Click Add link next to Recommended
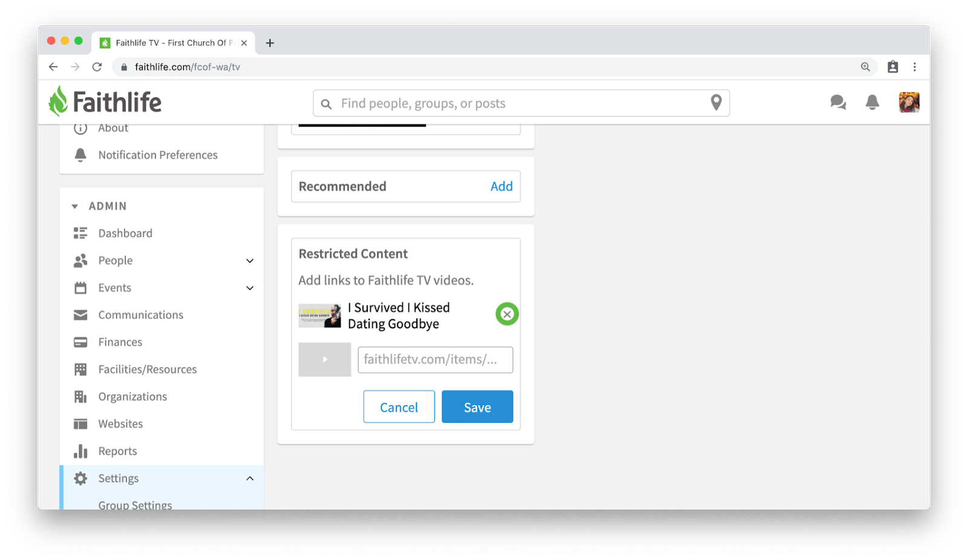968x560 pixels. click(x=502, y=186)
